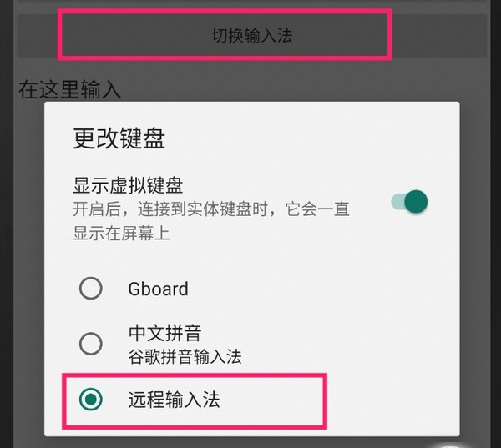Toggle the 显示虚拟键盘 switch off
The image size is (501, 448).
click(409, 201)
